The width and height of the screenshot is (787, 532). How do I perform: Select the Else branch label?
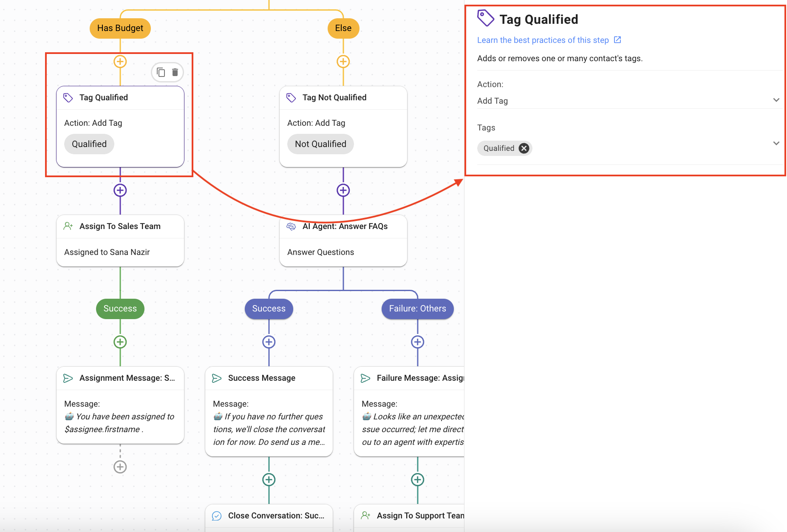click(x=343, y=28)
